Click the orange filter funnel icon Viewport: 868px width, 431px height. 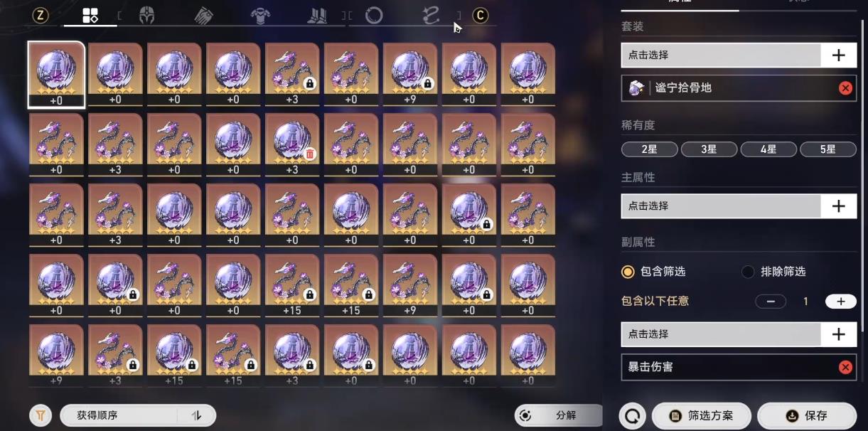(x=41, y=415)
